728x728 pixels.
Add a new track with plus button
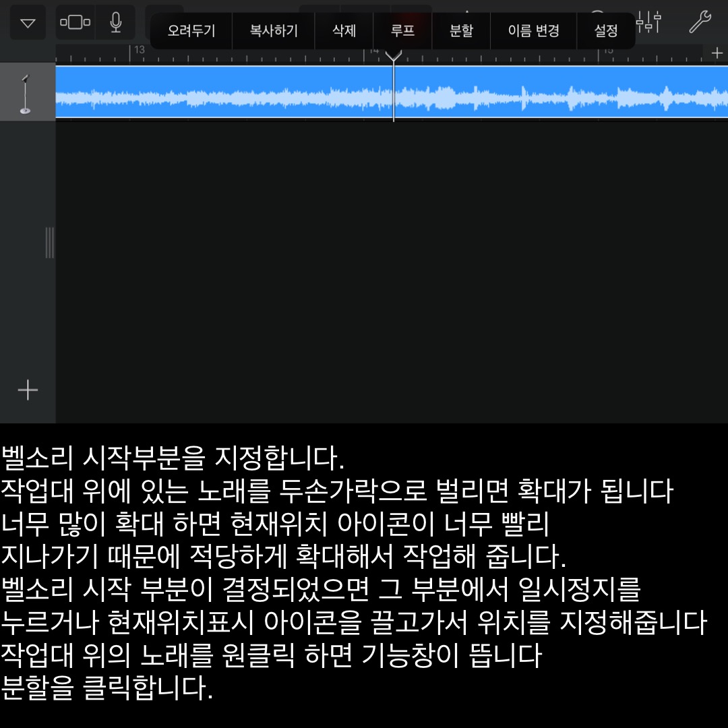(x=28, y=390)
